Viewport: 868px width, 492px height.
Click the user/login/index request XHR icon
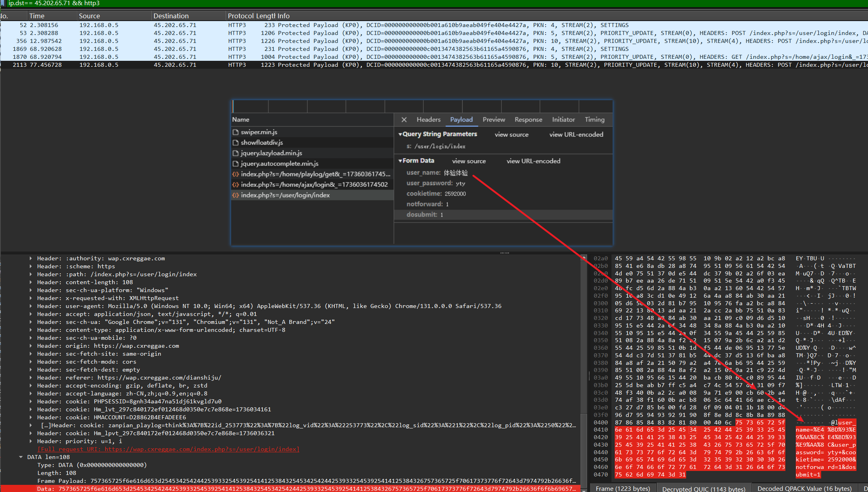point(235,195)
